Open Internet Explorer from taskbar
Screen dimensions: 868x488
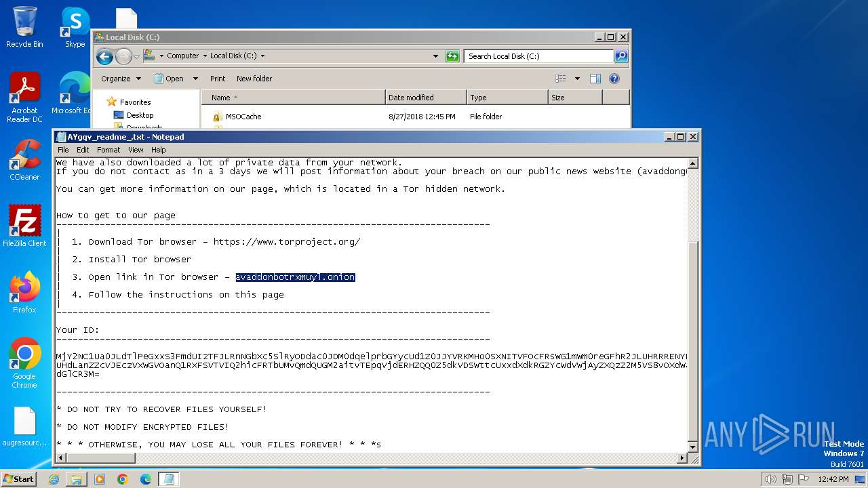(54, 479)
